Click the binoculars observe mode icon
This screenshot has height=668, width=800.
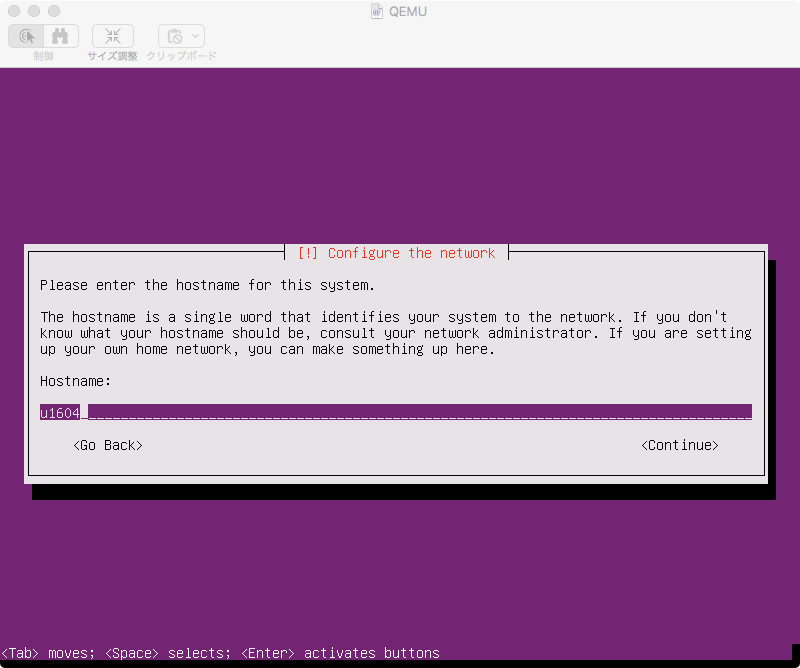click(61, 36)
